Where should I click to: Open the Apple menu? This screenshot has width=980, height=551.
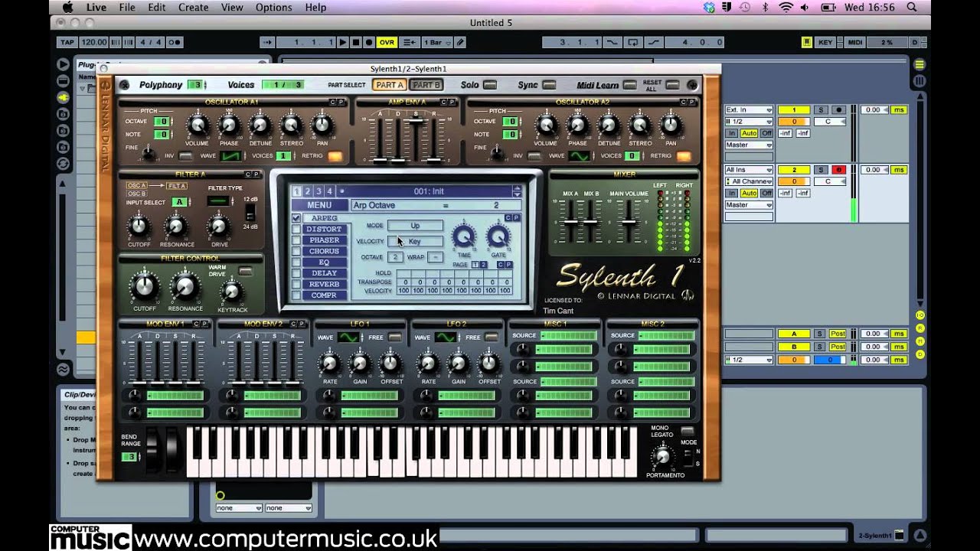pos(67,7)
